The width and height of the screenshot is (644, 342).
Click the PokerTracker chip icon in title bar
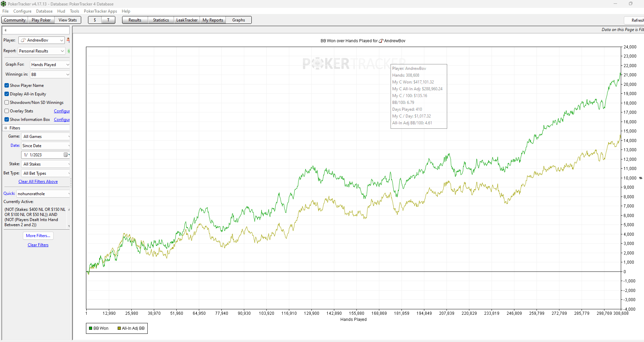[3, 4]
